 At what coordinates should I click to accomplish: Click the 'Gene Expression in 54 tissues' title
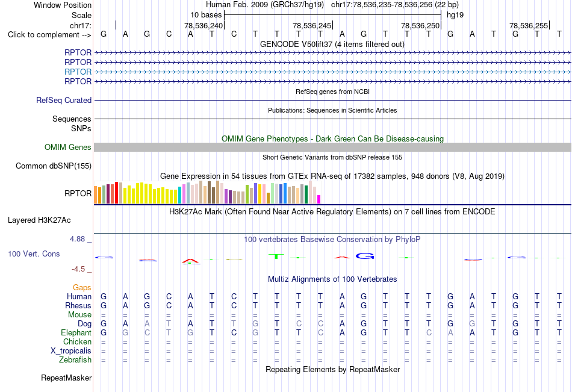[332, 176]
